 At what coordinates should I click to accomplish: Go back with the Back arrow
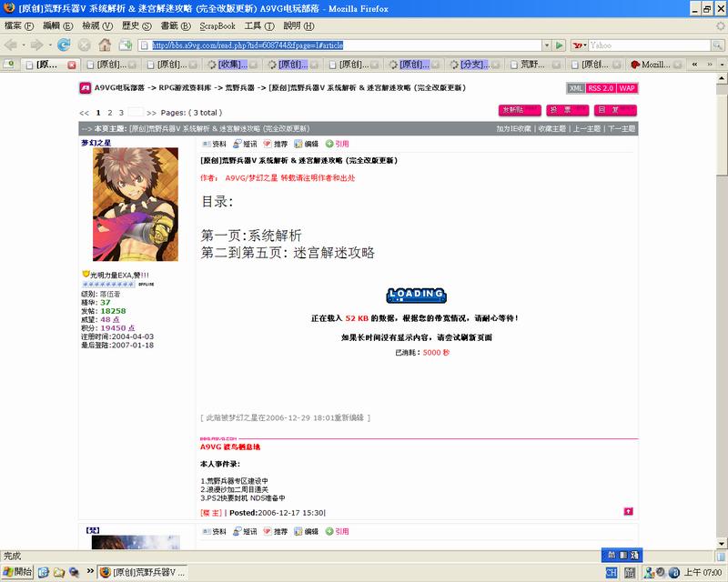coord(11,45)
